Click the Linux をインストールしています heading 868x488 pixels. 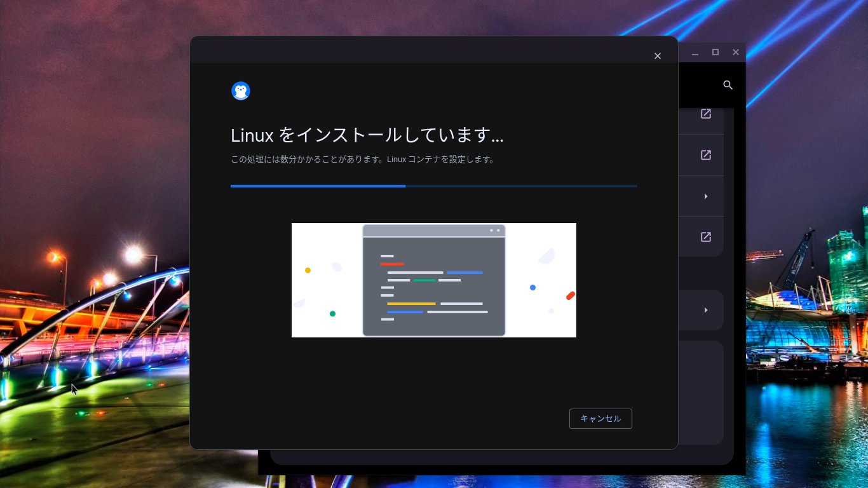tap(367, 135)
